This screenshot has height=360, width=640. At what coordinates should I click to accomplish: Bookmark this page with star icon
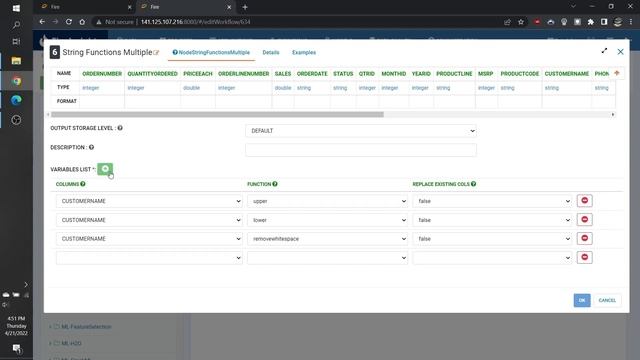521,22
